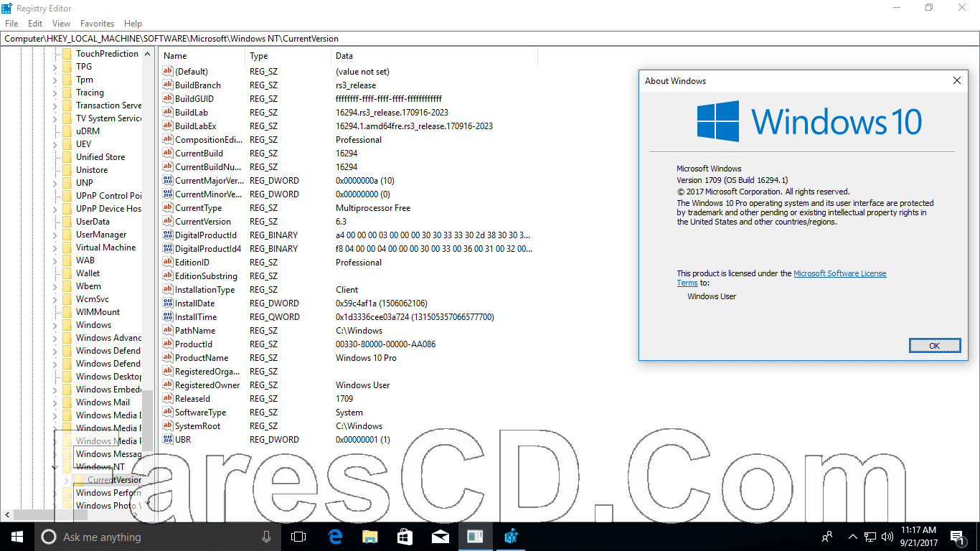This screenshot has height=551, width=980.
Task: Expand the Tpm tree node
Action: point(55,80)
